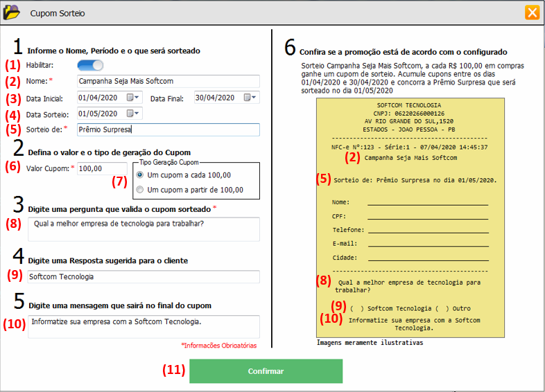
Task: Toggle the Habilitar switch
Action: [90, 65]
